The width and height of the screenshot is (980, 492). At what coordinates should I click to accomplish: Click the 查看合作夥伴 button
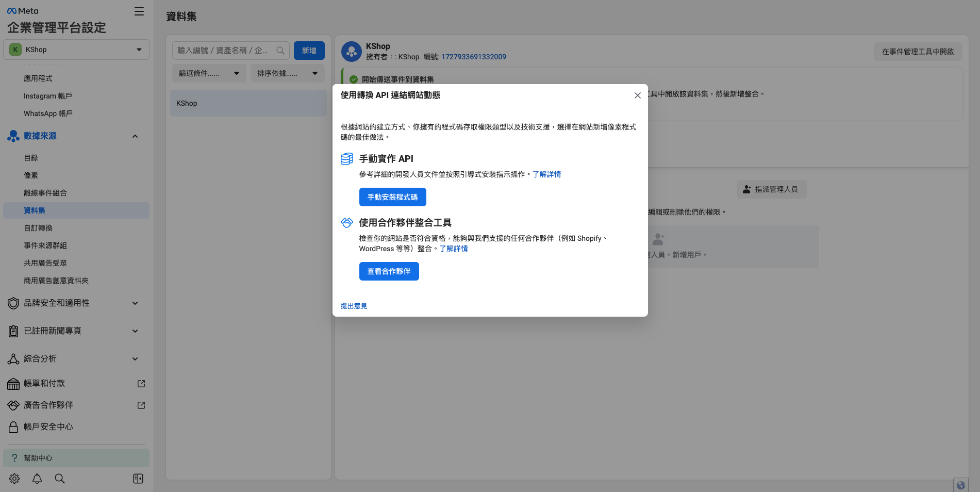point(389,271)
